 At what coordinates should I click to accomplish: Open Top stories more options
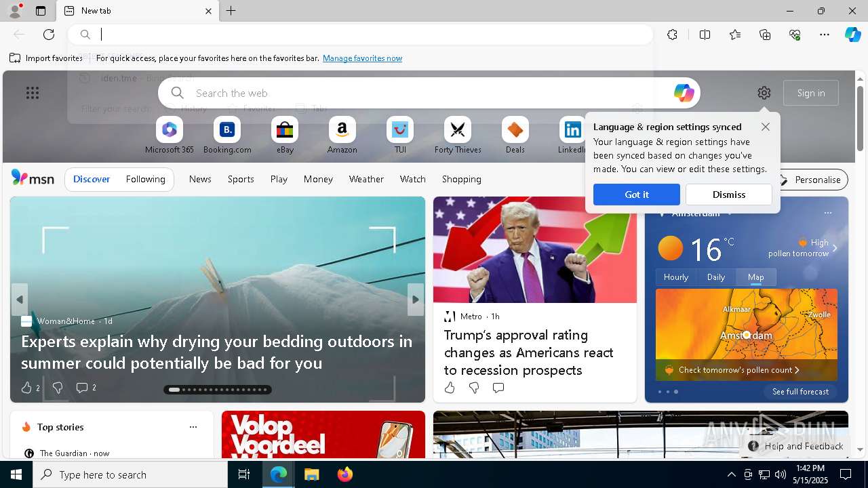tap(193, 427)
